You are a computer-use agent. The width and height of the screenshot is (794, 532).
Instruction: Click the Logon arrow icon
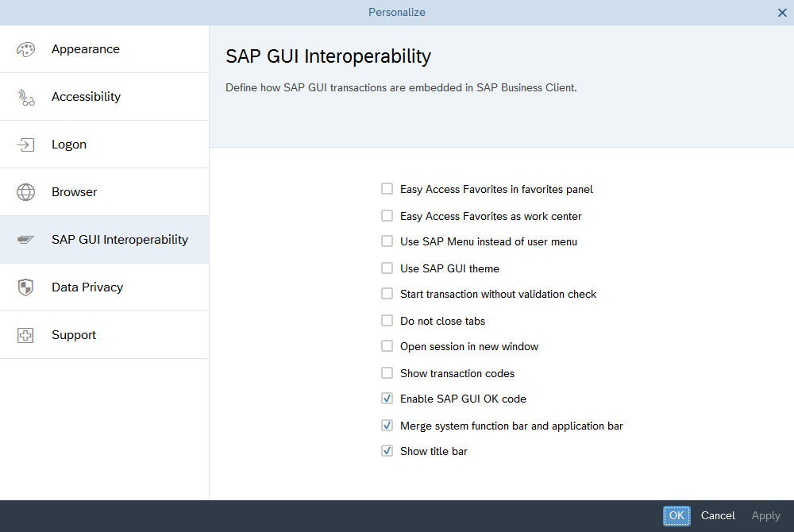point(25,145)
